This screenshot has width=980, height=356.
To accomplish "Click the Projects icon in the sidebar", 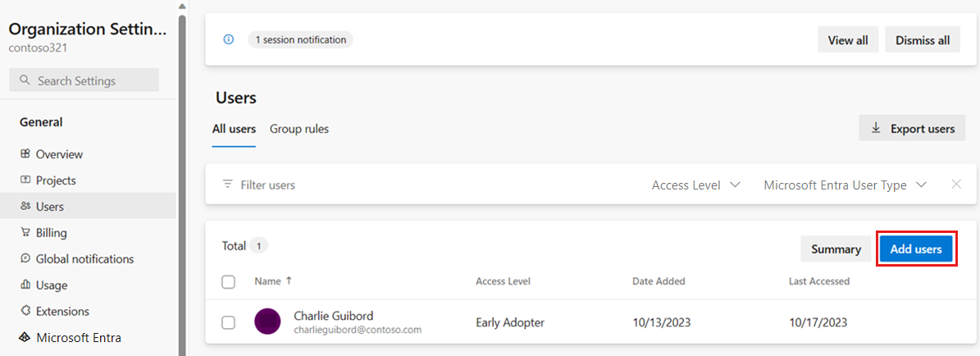I will pyautogui.click(x=25, y=180).
